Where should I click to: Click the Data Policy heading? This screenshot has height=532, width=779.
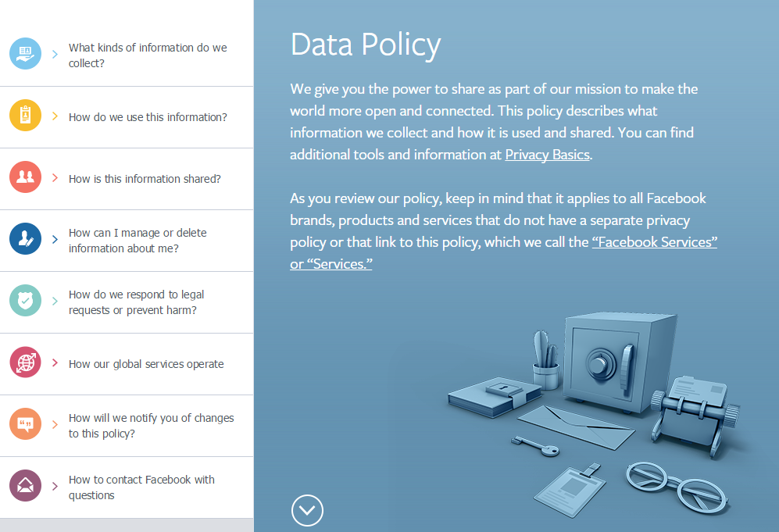click(x=365, y=45)
